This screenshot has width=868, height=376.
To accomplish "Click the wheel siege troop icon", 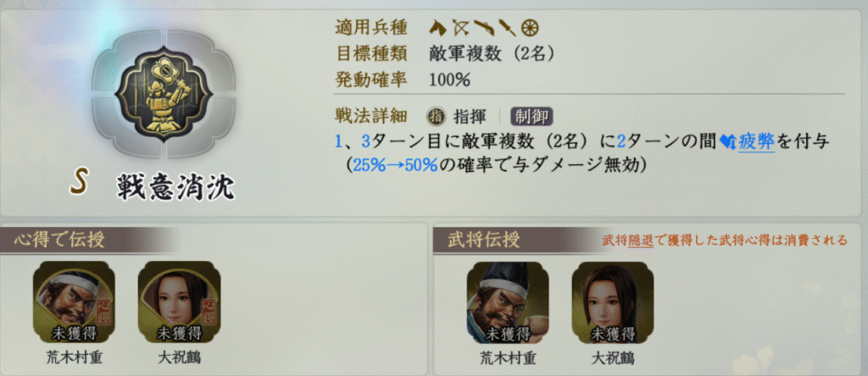I will point(531,27).
